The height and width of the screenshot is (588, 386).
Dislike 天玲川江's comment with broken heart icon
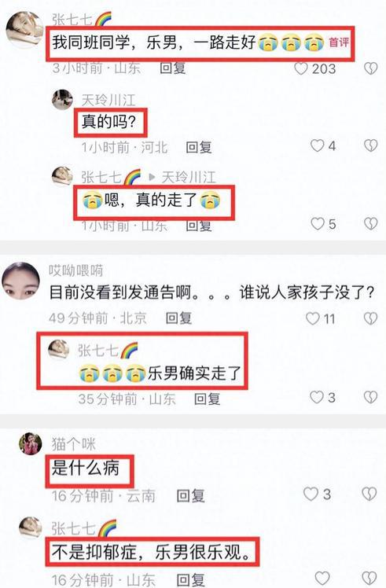tap(370, 145)
